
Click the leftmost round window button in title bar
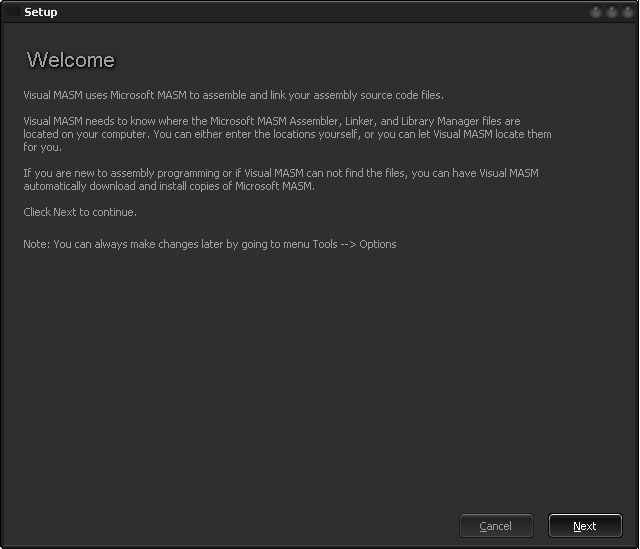point(596,11)
